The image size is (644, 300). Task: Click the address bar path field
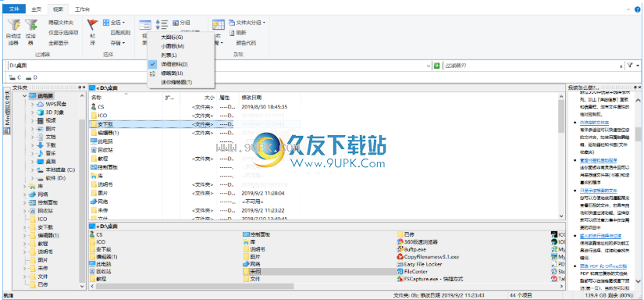216,66
